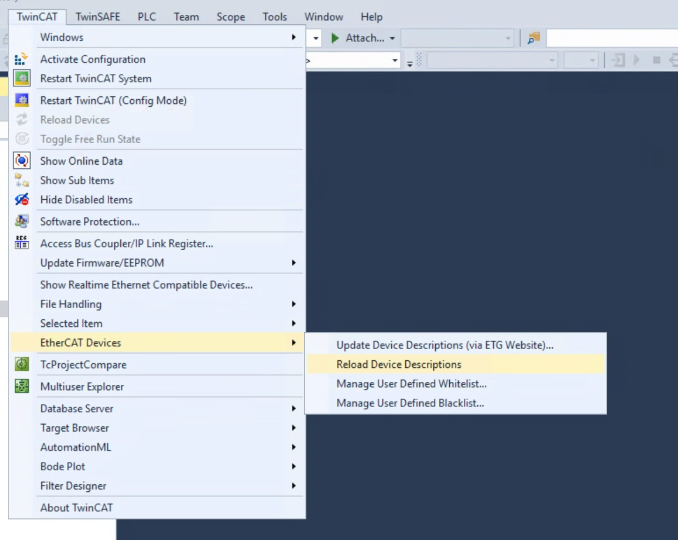This screenshot has width=678, height=540.
Task: Expand the EtherCAT Devices submenu
Action: click(157, 342)
